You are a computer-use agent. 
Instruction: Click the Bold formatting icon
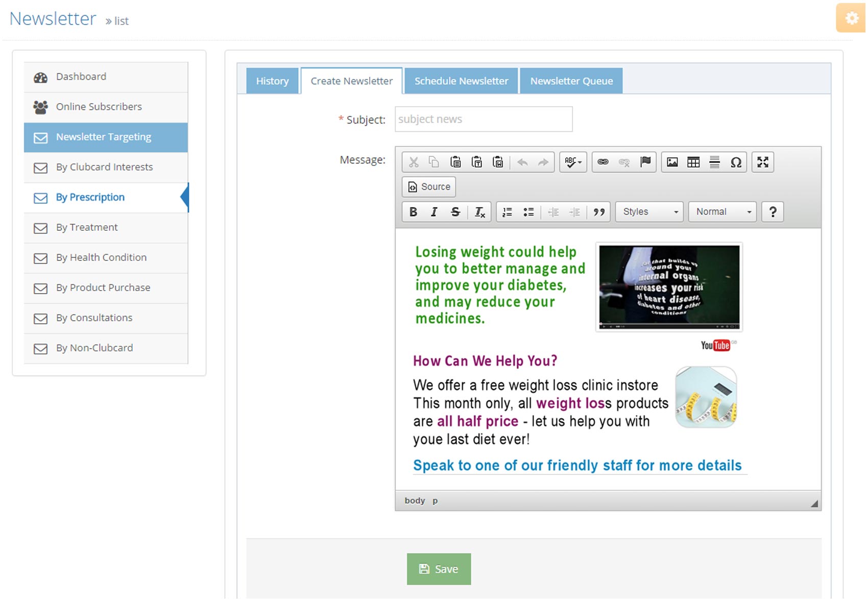(413, 212)
